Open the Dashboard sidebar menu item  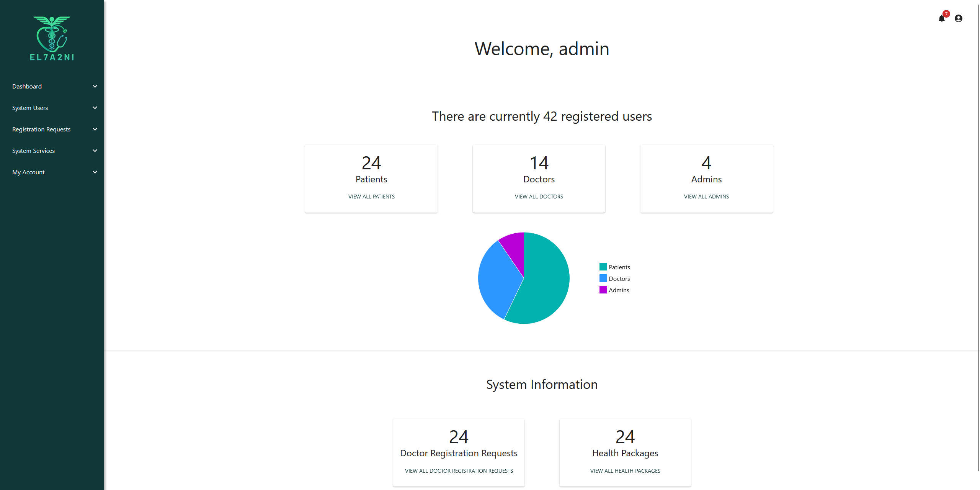click(x=27, y=87)
